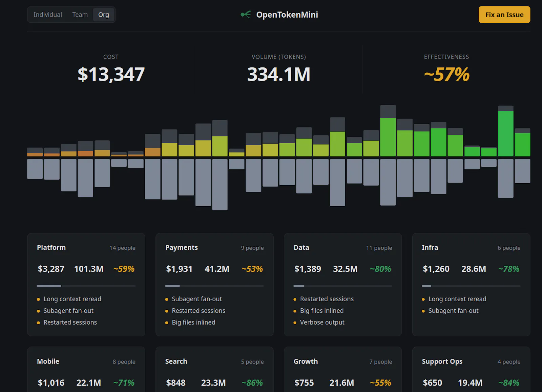Click the Platform card progress bar
The width and height of the screenshot is (542, 392).
click(86, 286)
